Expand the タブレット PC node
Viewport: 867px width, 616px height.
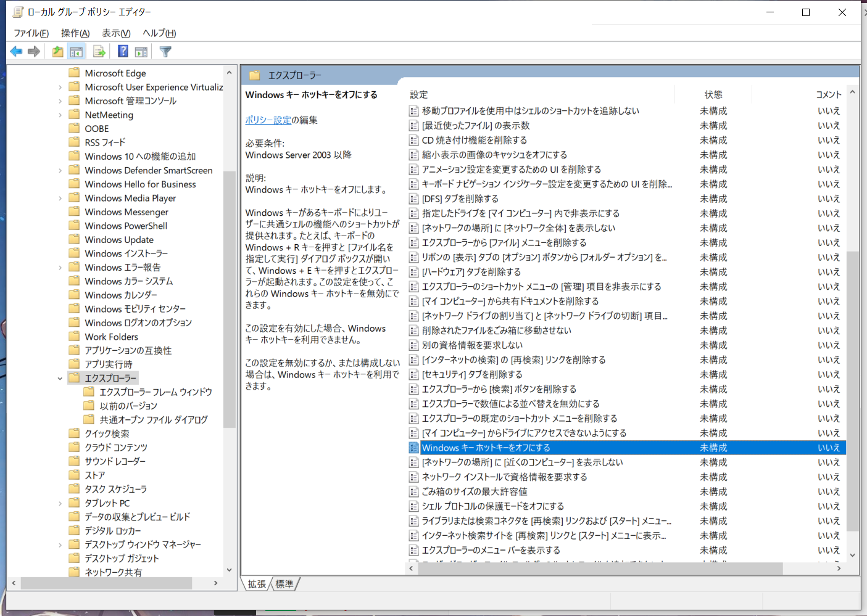coord(60,503)
